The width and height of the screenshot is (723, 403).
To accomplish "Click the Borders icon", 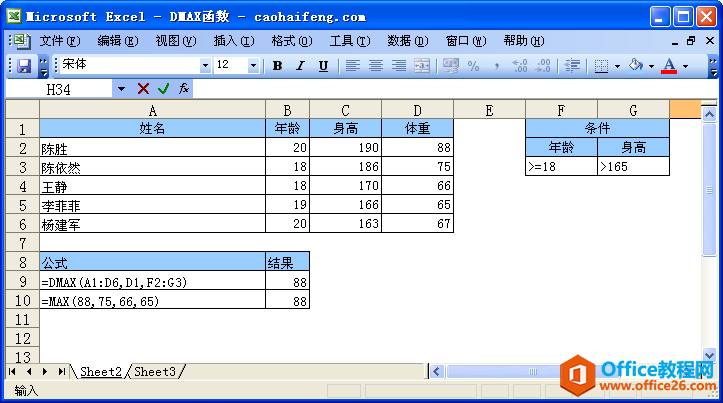I will 601,66.
